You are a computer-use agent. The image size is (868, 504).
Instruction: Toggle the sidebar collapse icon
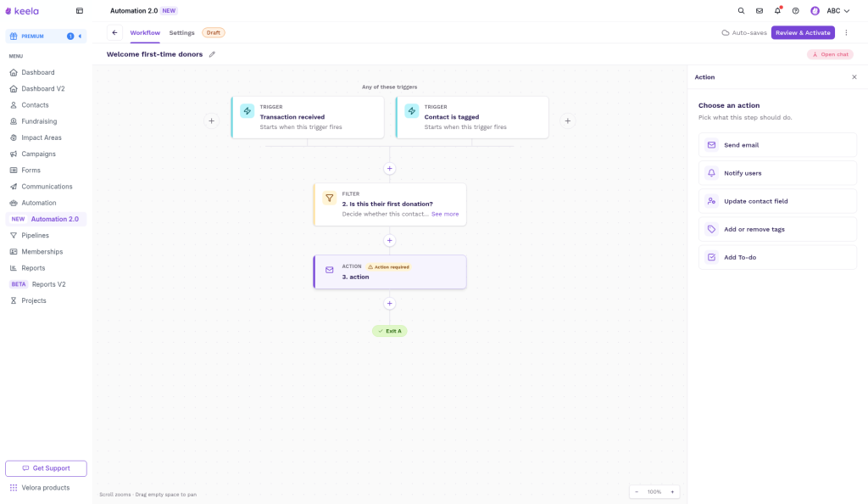point(80,10)
